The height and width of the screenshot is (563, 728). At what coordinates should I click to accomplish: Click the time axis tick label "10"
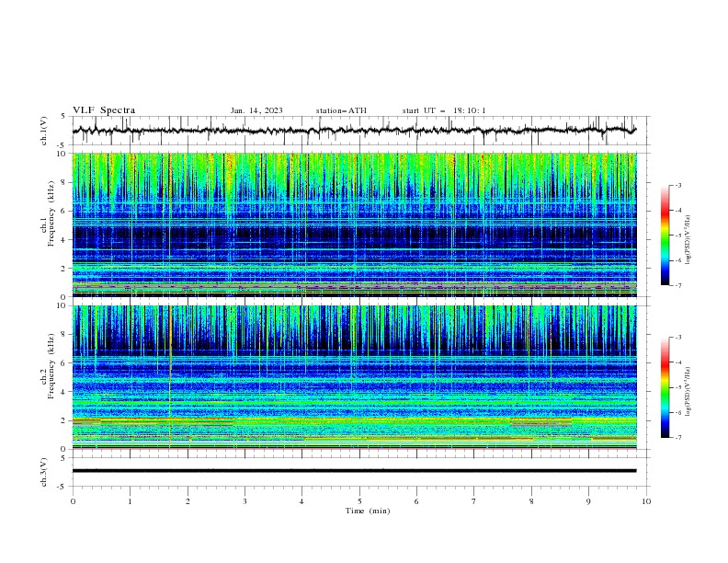(646, 501)
